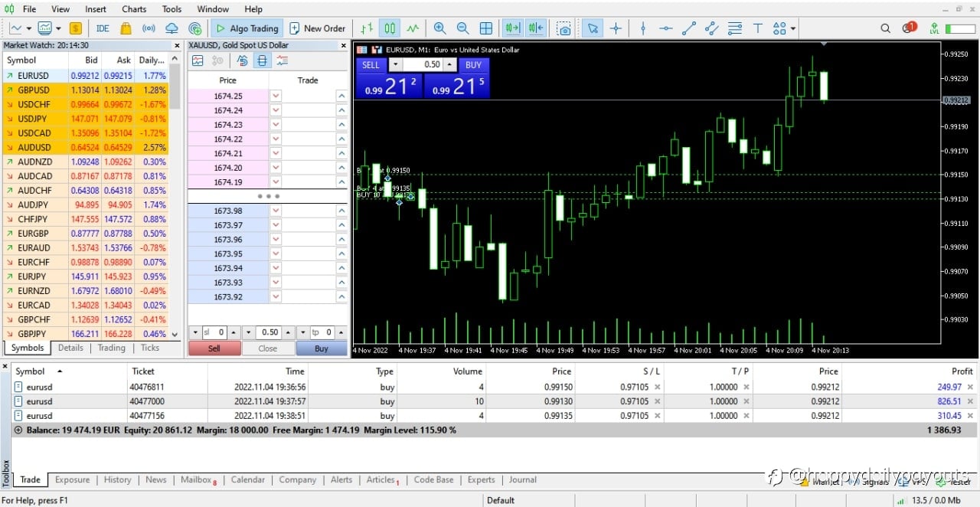Switch to the History tab

point(118,479)
